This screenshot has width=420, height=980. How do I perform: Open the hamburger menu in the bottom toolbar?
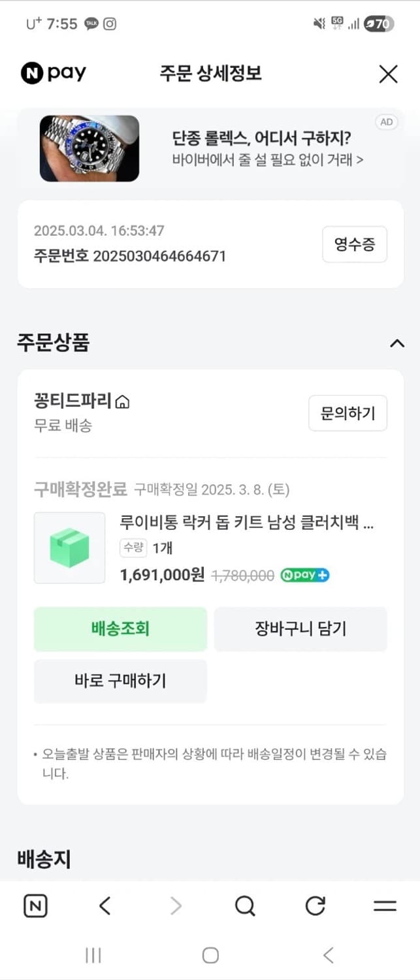384,906
